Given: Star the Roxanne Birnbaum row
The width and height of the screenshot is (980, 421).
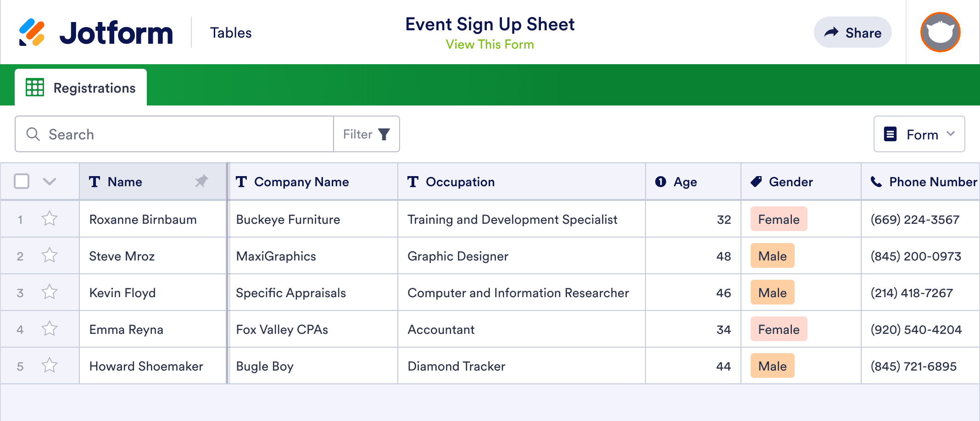Looking at the screenshot, I should pos(49,219).
